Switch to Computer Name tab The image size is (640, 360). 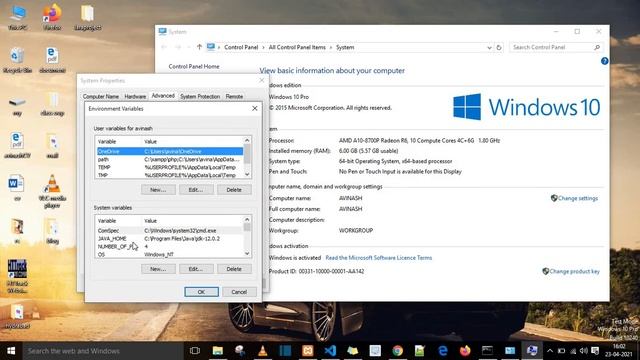click(101, 96)
